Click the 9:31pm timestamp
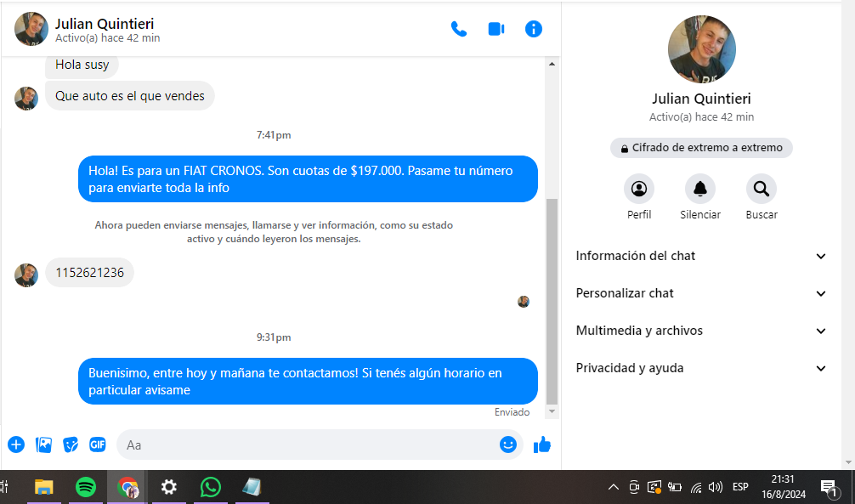 tap(274, 337)
